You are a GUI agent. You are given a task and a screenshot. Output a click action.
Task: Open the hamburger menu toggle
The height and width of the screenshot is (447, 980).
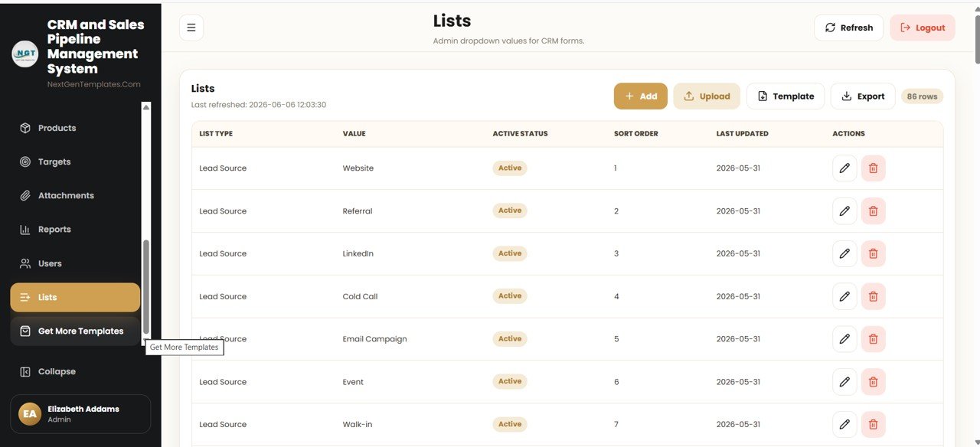click(x=191, y=28)
